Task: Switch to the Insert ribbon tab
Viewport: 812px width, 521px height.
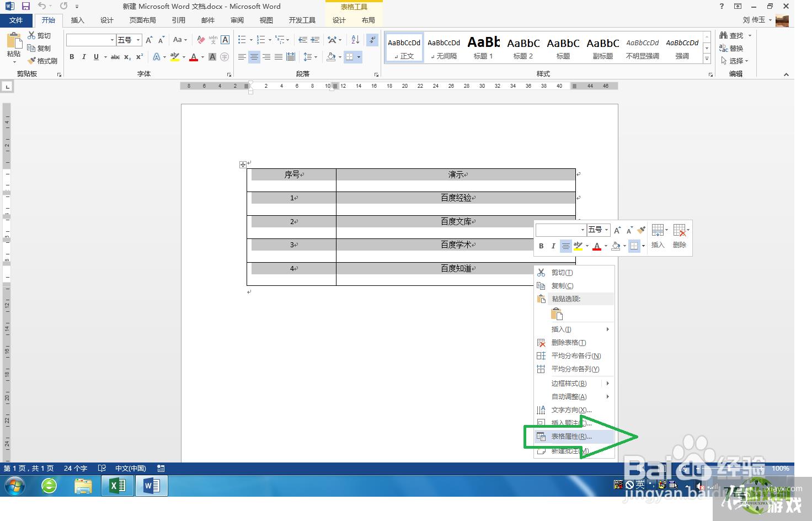Action: (78, 20)
